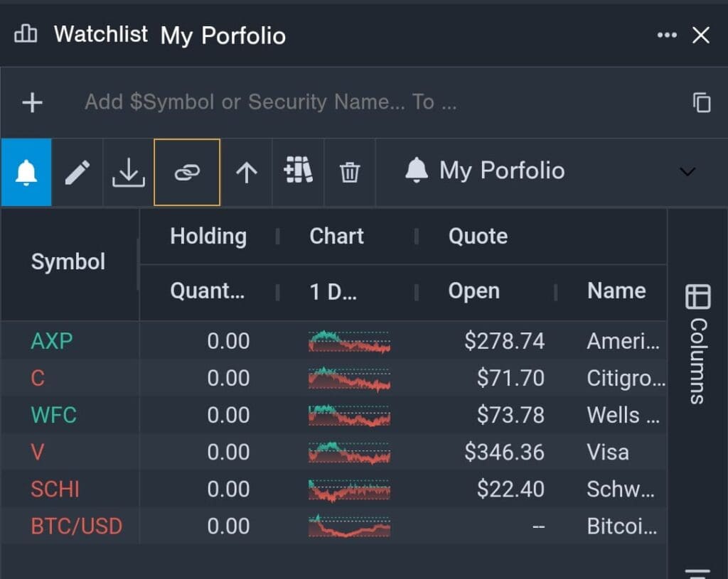Expand the My Porfolio dropdown

pyautogui.click(x=687, y=171)
